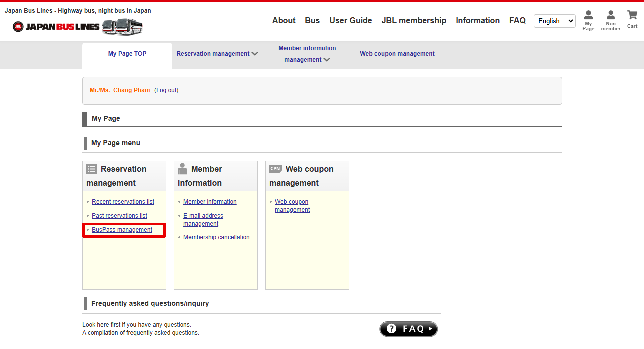The height and width of the screenshot is (349, 644).
Task: Switch to the Web coupon management tab
Action: pos(397,54)
